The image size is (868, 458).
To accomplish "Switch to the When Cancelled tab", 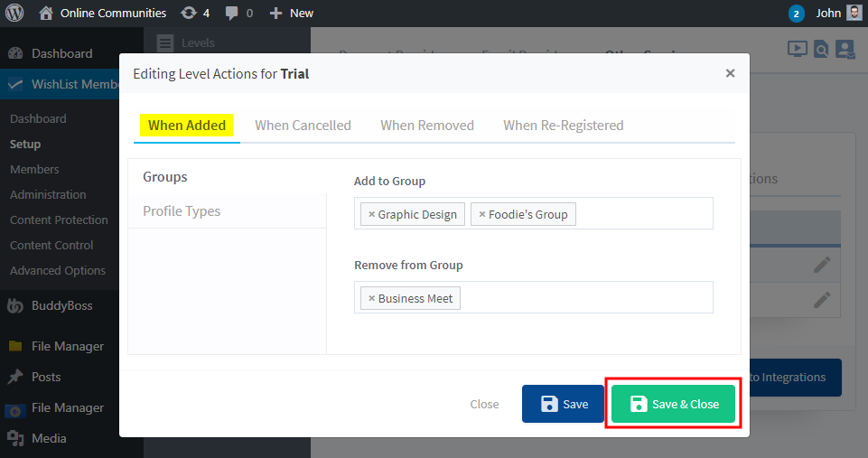I will 303,126.
